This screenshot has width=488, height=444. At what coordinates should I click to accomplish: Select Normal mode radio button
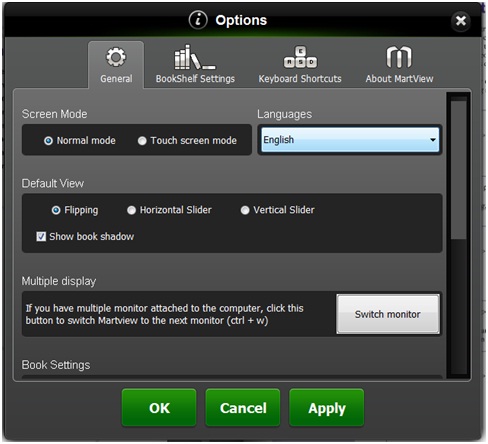(48, 141)
